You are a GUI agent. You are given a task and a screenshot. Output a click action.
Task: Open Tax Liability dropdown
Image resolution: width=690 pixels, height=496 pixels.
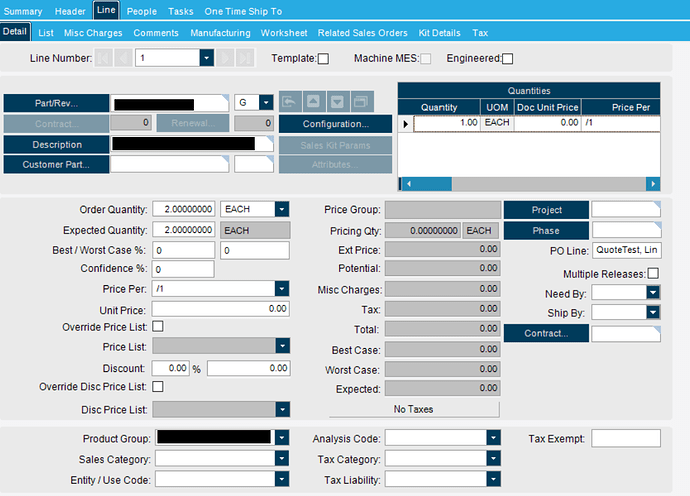click(x=494, y=479)
